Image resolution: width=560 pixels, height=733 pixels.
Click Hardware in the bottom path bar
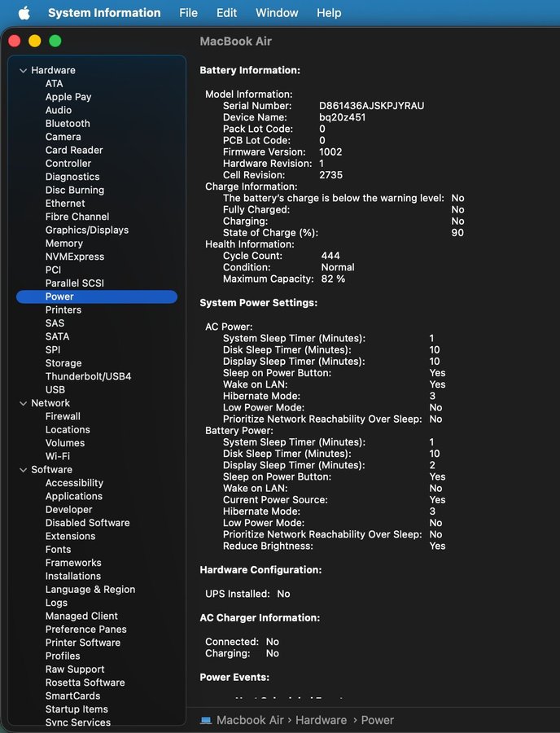tap(321, 720)
